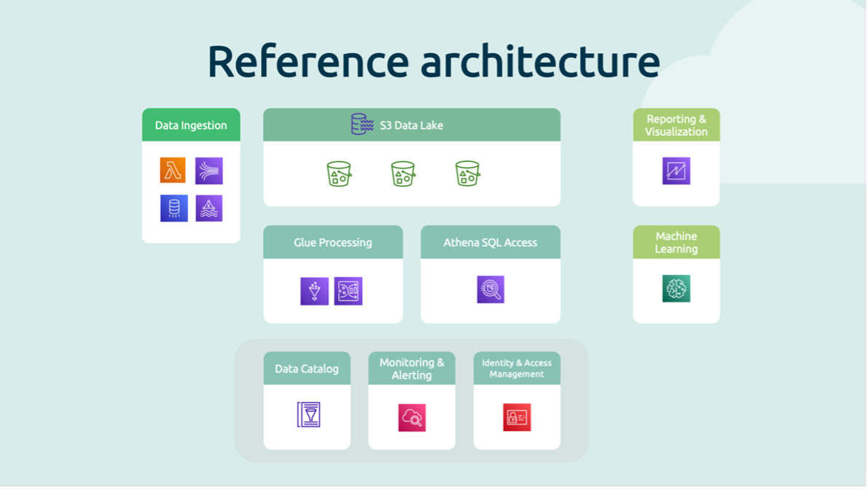Click the blue database icon in Data Ingestion
The image size is (868, 490).
pos(173,209)
